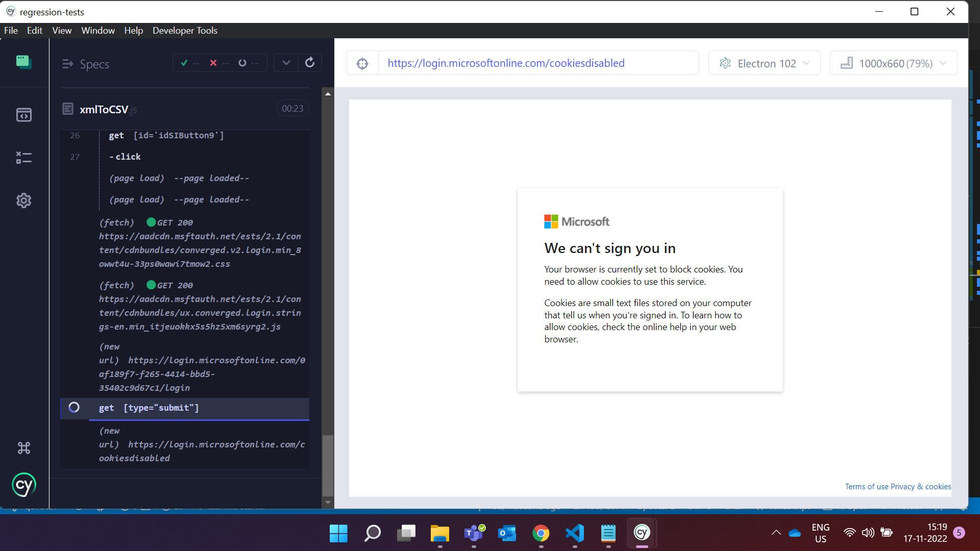
Task: Click the 00:23 test duration badge
Action: pyautogui.click(x=292, y=109)
